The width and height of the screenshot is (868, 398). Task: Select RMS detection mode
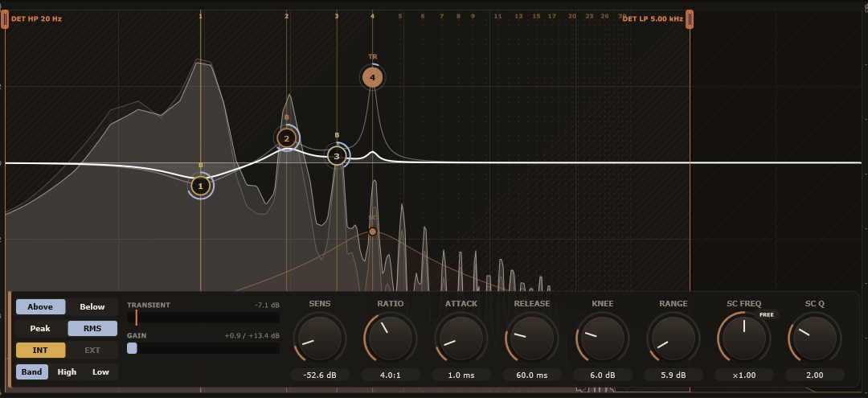click(92, 328)
